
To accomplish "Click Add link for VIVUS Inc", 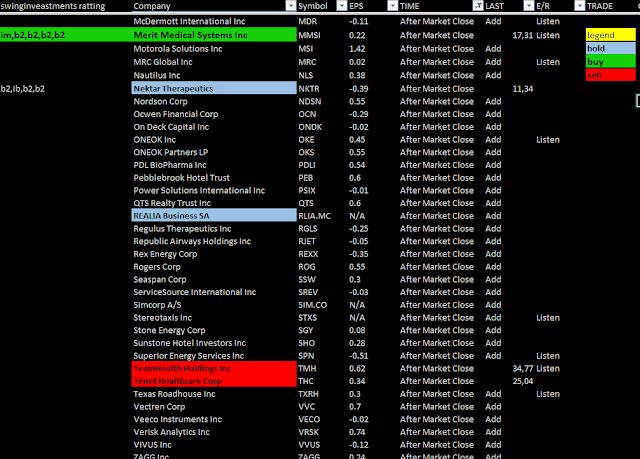I will 493,445.
